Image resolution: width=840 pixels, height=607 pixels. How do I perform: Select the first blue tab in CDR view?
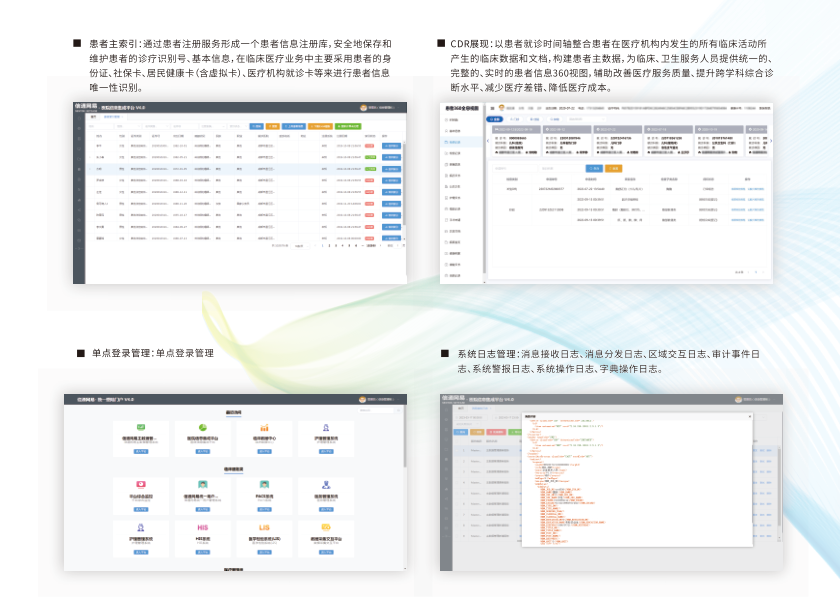pyautogui.click(x=496, y=118)
